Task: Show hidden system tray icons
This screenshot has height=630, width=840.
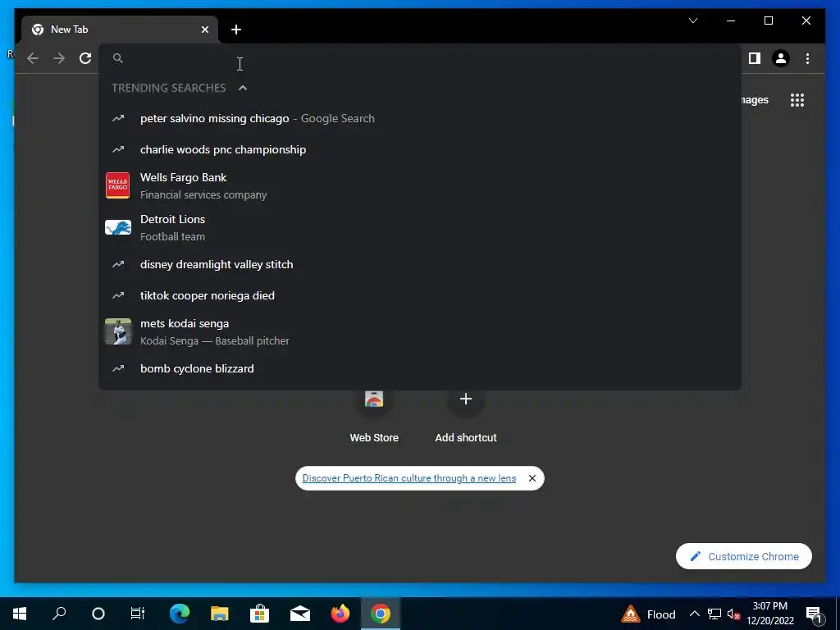Action: (x=694, y=614)
